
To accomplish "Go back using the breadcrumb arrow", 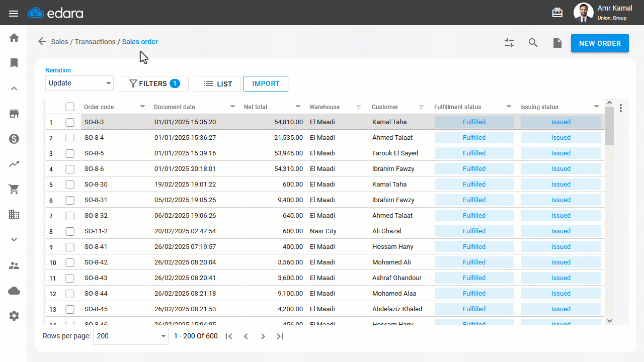I will 42,42.
